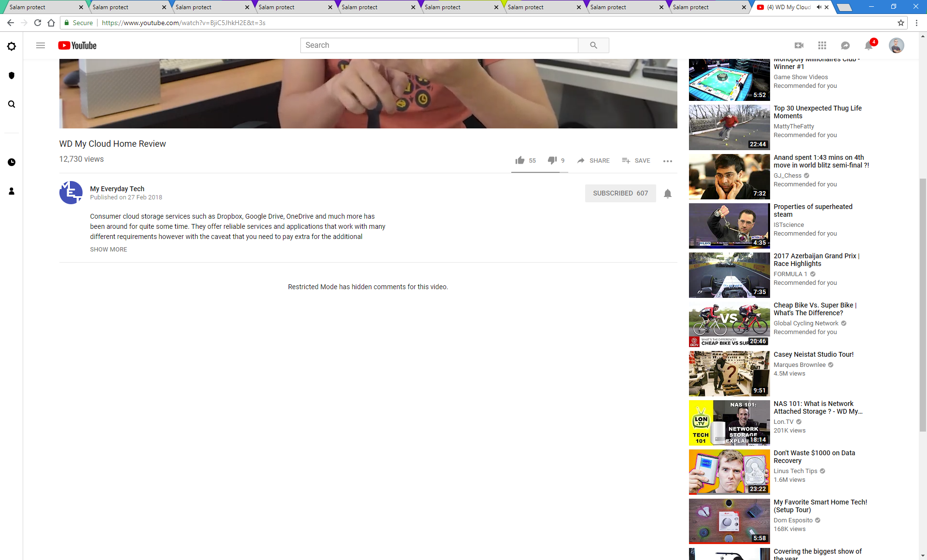This screenshot has width=927, height=560.
Task: Open Cheap Bike Vs. Super Bike thumbnail
Action: tap(729, 324)
